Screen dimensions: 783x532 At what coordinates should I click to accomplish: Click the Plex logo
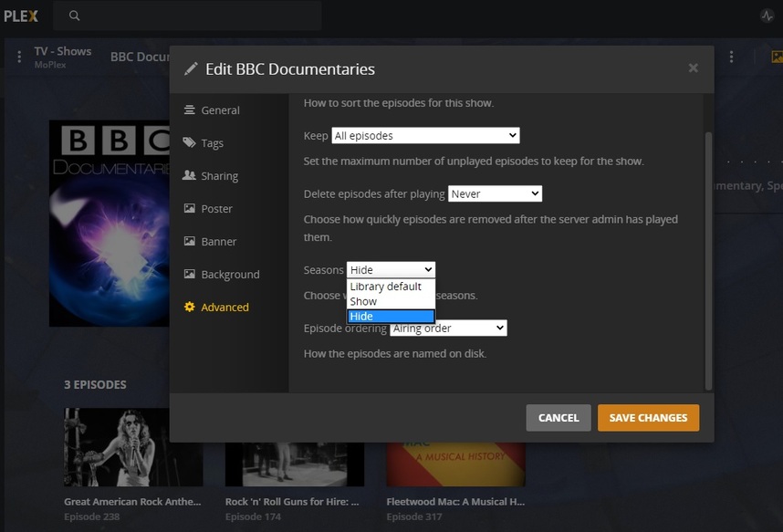tap(20, 16)
